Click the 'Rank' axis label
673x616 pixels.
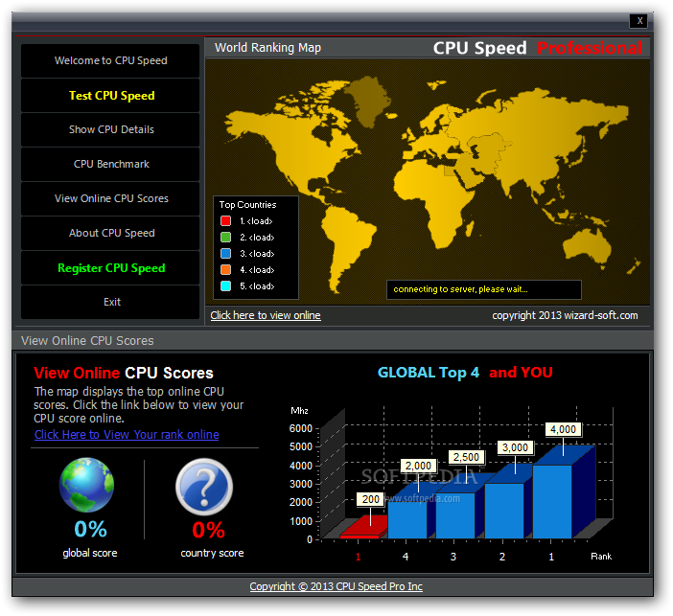tap(601, 557)
